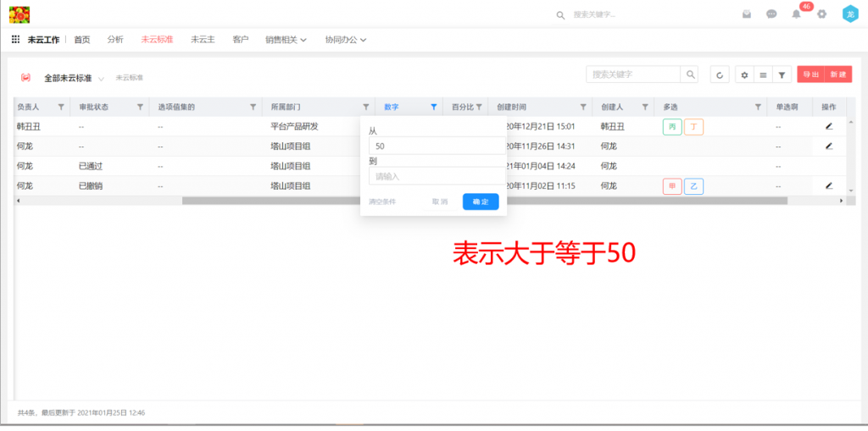Screen dimensions: 868x431
Task: Open the mail inbox icon
Action: point(747,14)
